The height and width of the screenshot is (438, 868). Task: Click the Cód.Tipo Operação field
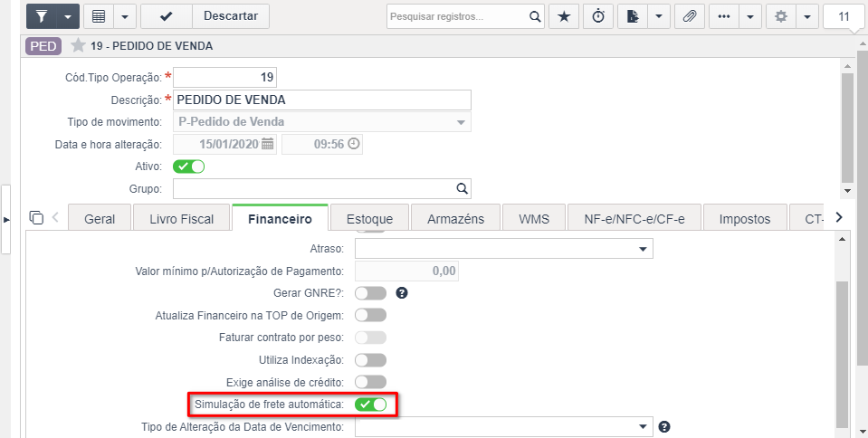pyautogui.click(x=224, y=77)
